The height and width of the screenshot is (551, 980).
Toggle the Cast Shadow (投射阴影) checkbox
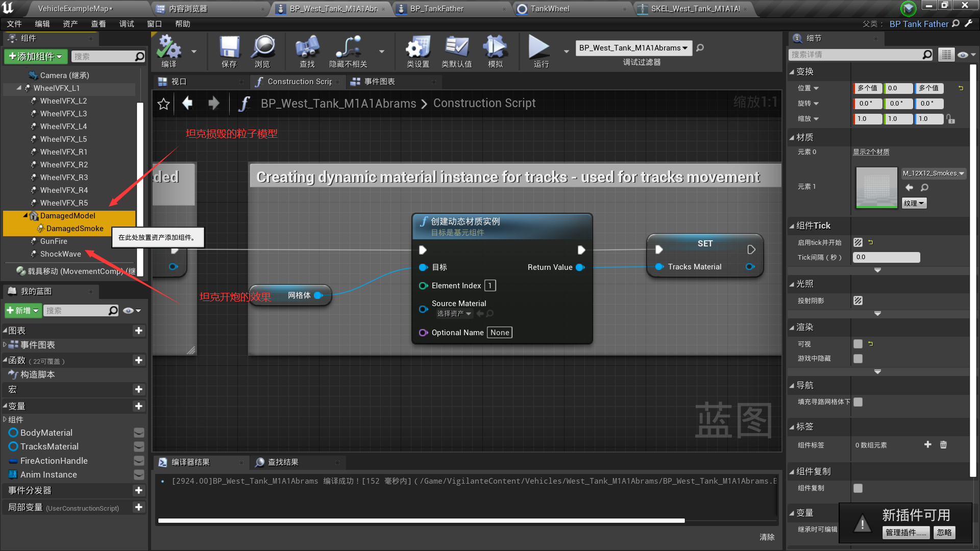[858, 300]
